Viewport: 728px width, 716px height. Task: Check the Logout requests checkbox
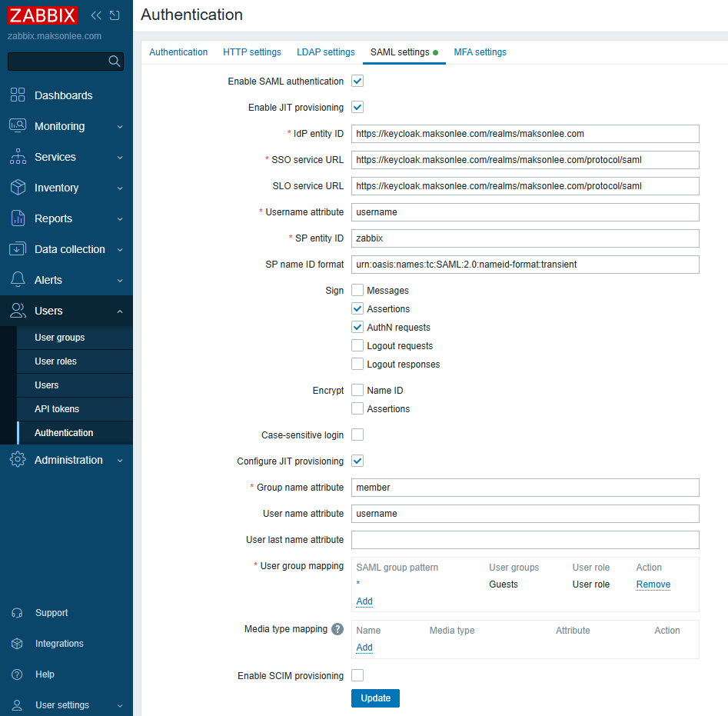click(x=357, y=345)
